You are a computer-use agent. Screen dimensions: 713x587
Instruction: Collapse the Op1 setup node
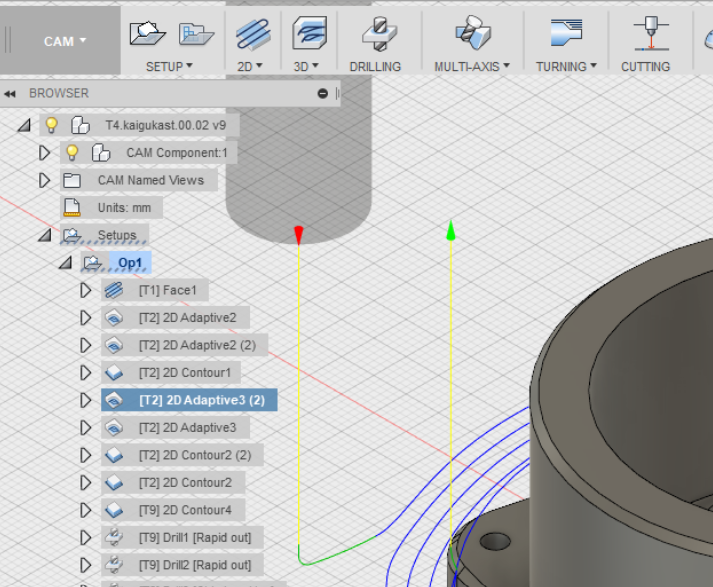(x=65, y=262)
